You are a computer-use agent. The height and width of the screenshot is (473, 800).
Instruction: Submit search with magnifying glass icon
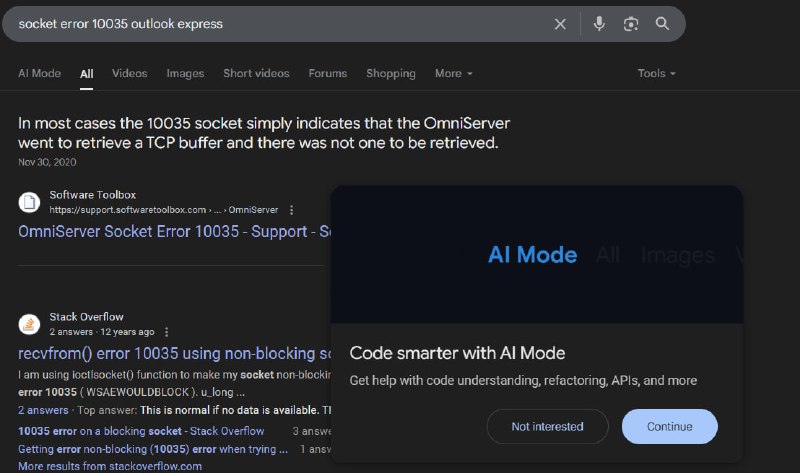coord(662,23)
